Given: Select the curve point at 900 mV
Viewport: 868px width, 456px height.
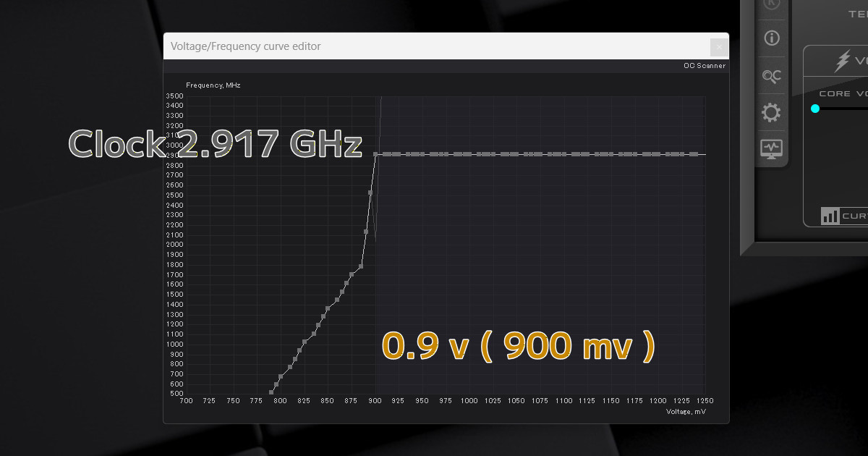Looking at the screenshot, I should 375,154.
